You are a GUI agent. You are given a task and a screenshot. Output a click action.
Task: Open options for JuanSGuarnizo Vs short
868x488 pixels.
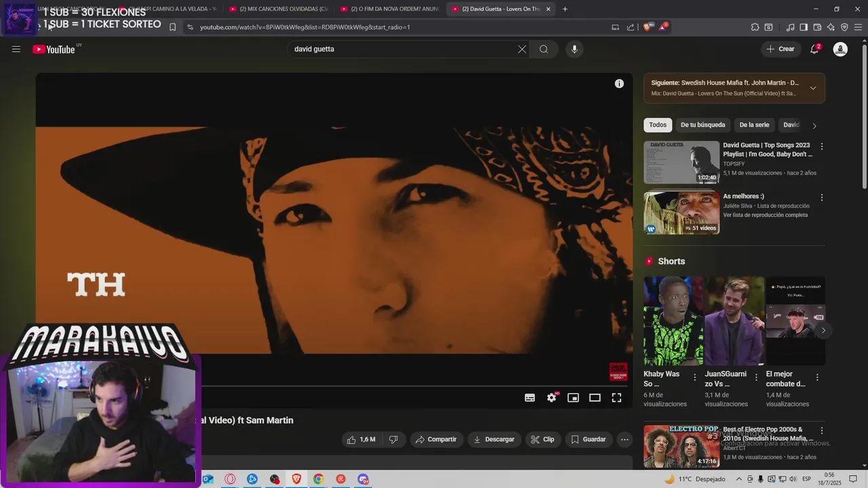click(x=756, y=378)
